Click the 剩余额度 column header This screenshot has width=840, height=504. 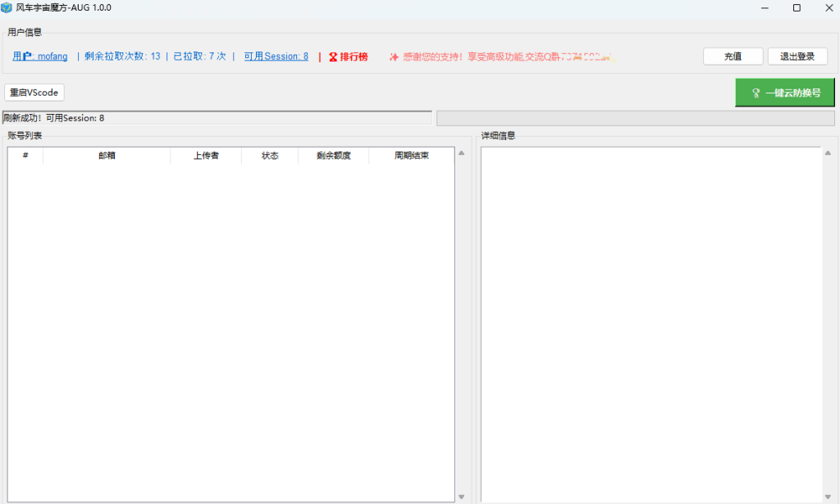tap(333, 156)
